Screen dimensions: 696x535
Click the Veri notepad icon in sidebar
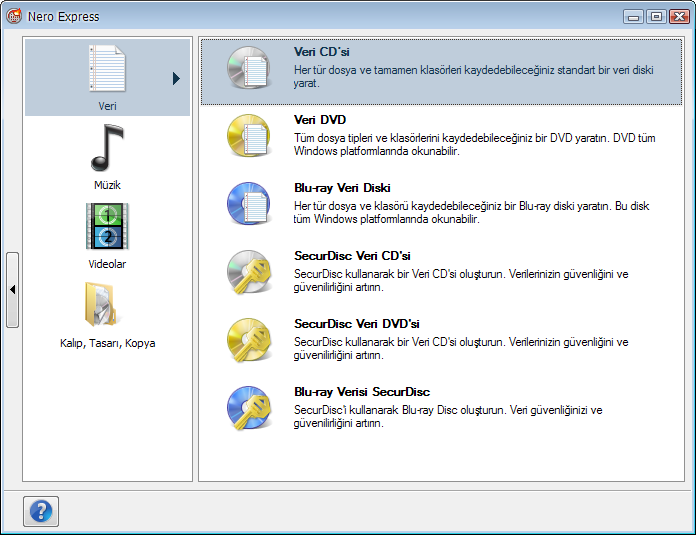tap(107, 70)
